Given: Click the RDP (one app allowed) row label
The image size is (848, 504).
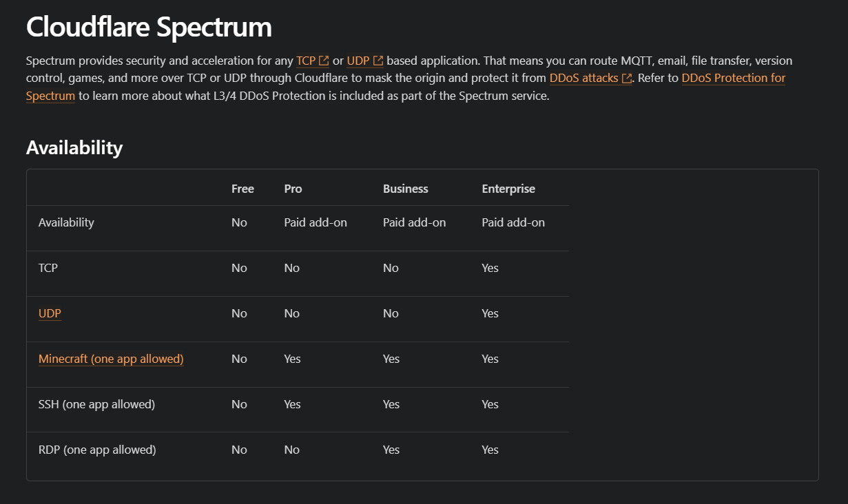Looking at the screenshot, I should pyautogui.click(x=97, y=450).
